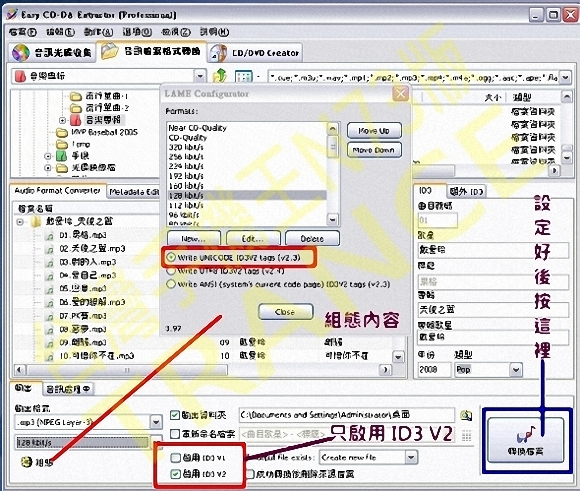Enable the ID3 V1 checkbox
The width and height of the screenshot is (580, 491).
175,458
